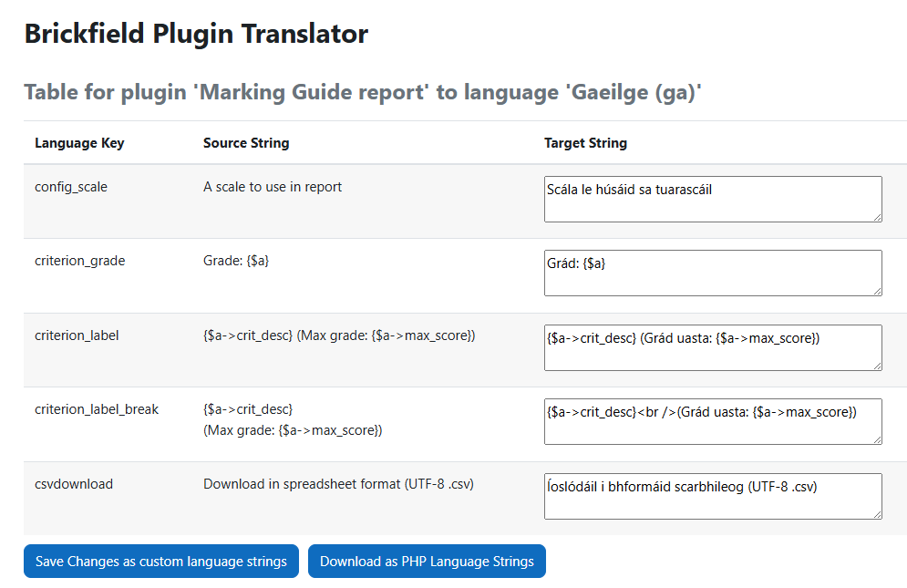Grab resize handle of csvdownload textarea
Screen dimensions: 907x588
pyautogui.click(x=878, y=515)
